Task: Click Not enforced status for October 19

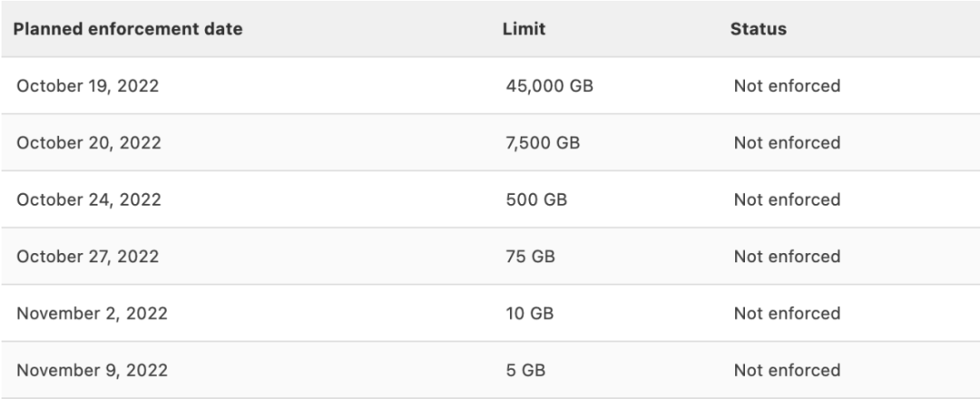Action: tap(787, 86)
